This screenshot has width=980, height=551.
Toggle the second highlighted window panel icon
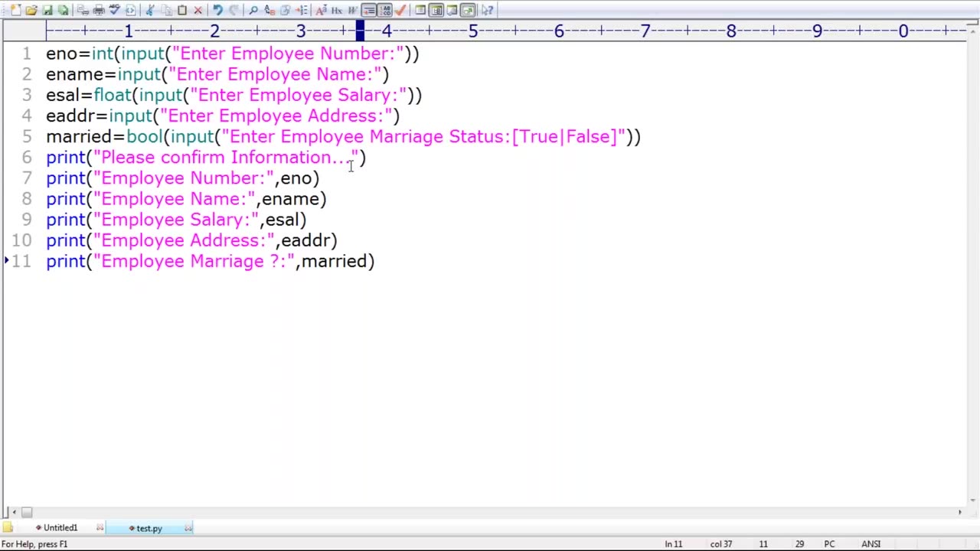[x=436, y=10]
